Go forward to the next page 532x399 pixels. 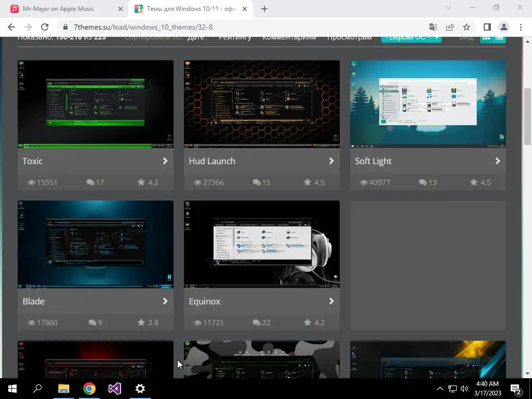[x=28, y=27]
